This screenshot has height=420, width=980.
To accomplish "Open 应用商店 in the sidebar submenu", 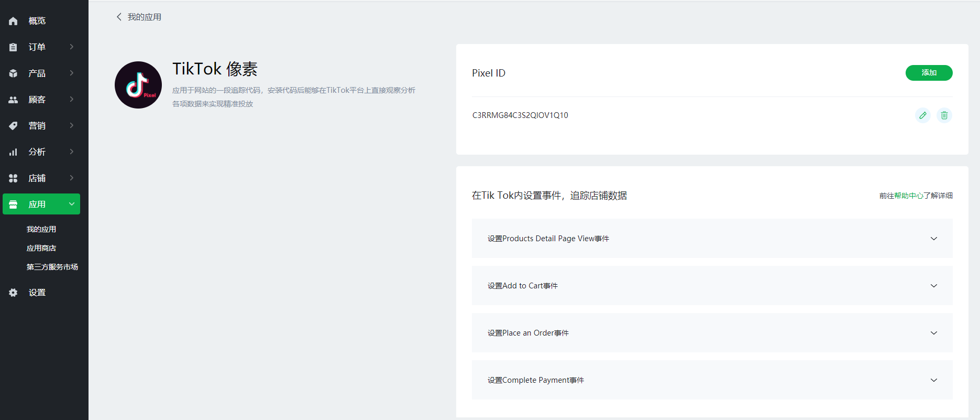I will (x=41, y=248).
